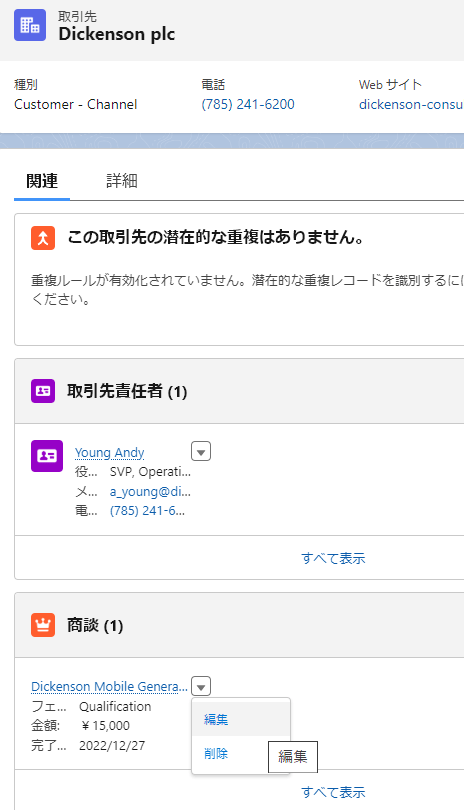464x810 pixels.
Task: Click Young Andy's phone link (785) 241-6...
Action: [x=147, y=511]
